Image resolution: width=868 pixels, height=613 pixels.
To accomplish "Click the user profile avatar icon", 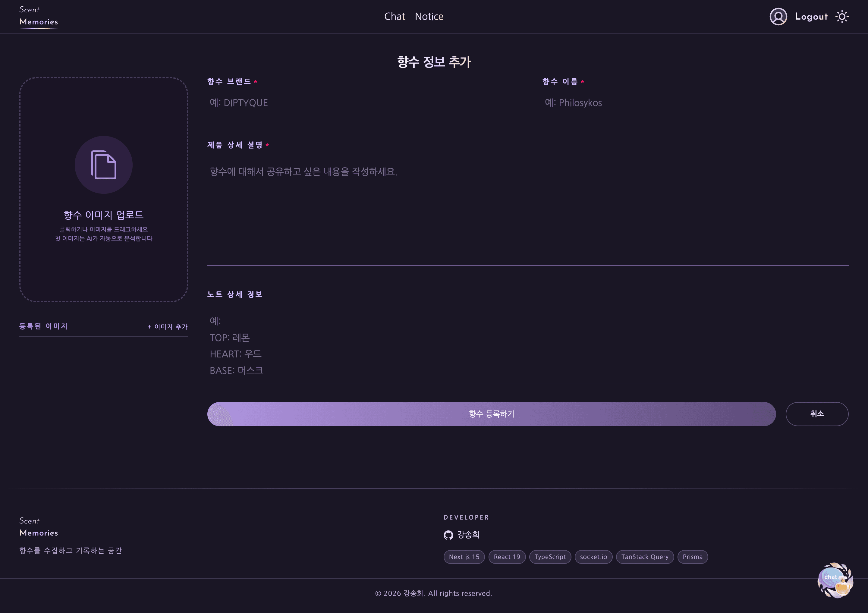I will (x=778, y=17).
